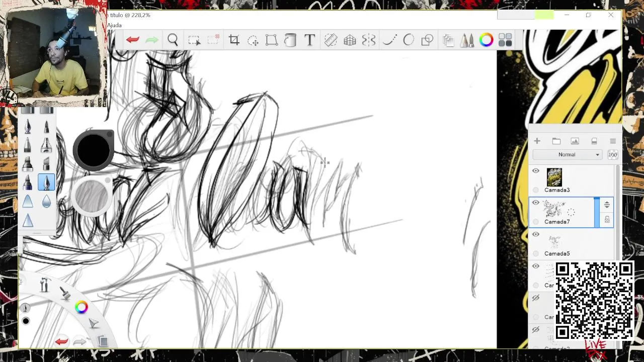This screenshot has width=644, height=362.
Task: Add an image layer
Action: tap(575, 141)
